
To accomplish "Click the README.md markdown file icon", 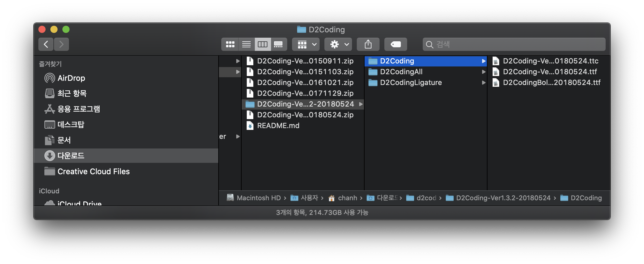I will (250, 126).
